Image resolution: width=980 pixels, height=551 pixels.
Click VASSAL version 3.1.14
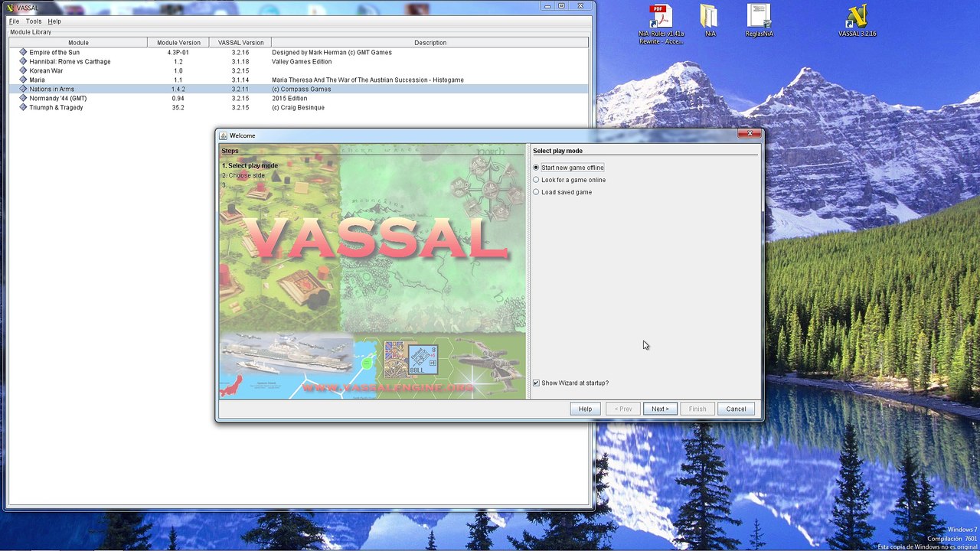(240, 80)
